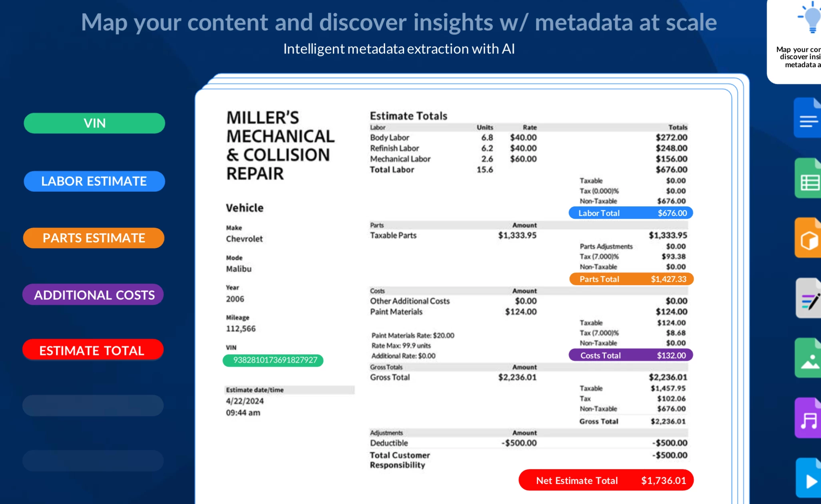The image size is (821, 504).
Task: Click the orange Parts Total highlight
Action: [x=631, y=279]
